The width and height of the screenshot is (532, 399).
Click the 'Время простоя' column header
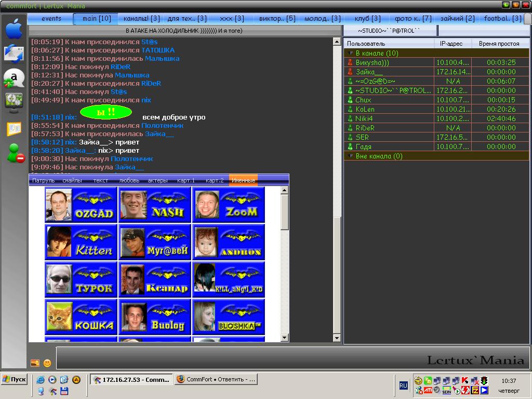tap(499, 44)
